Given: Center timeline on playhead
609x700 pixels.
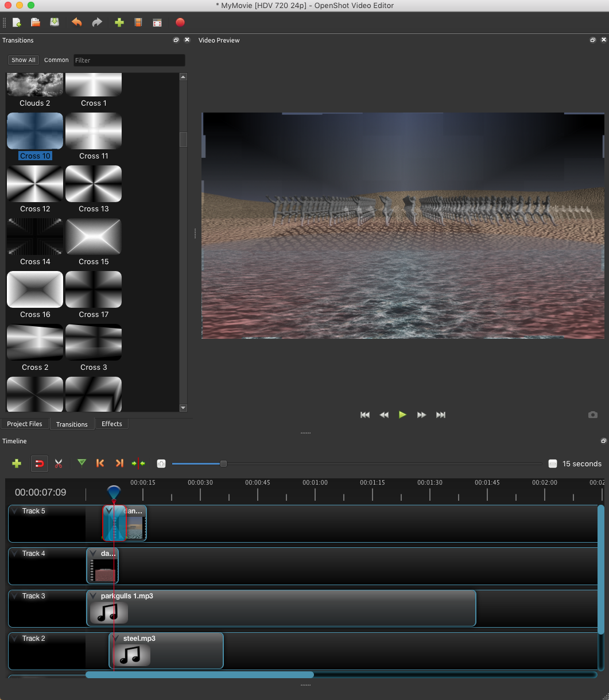Looking at the screenshot, I should 138,463.
